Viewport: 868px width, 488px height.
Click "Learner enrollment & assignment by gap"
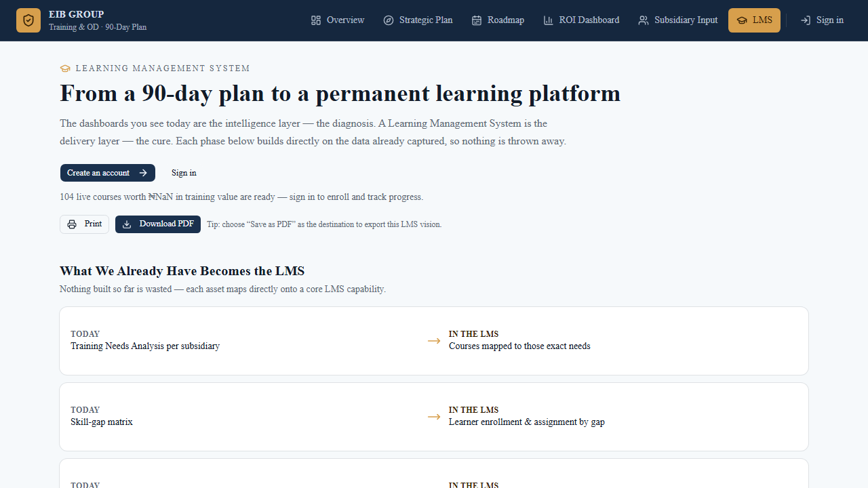tap(527, 422)
